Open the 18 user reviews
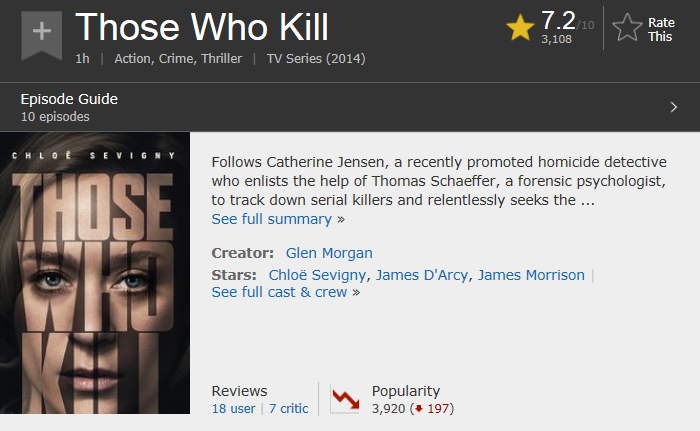The width and height of the screenshot is (700, 431). 233,408
